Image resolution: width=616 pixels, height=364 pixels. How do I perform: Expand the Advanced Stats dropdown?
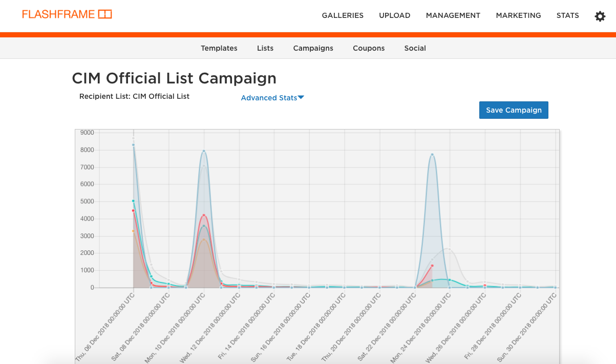[272, 98]
